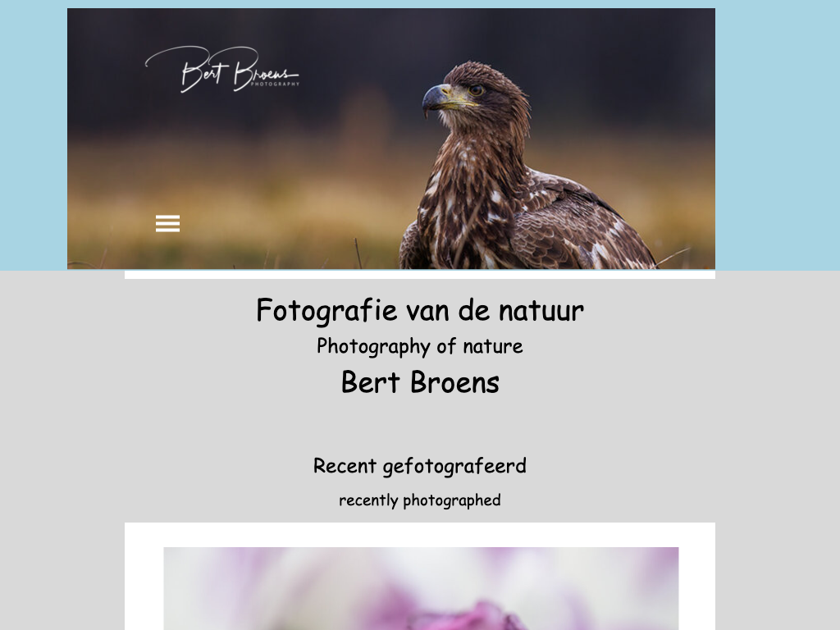Click the recently photographed caption
Image resolution: width=840 pixels, height=630 pixels.
(420, 500)
